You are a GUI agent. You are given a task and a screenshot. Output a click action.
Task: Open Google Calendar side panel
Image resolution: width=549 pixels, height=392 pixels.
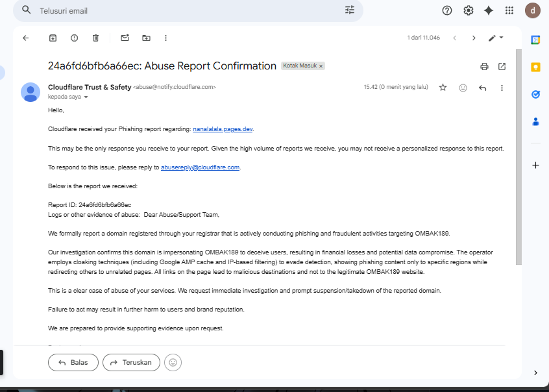(535, 40)
